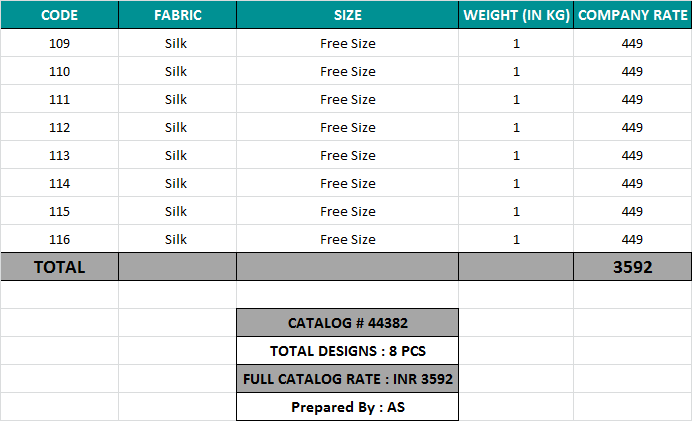This screenshot has width=692, height=421.
Task: Select code cell 116
Action: pyautogui.click(x=59, y=239)
